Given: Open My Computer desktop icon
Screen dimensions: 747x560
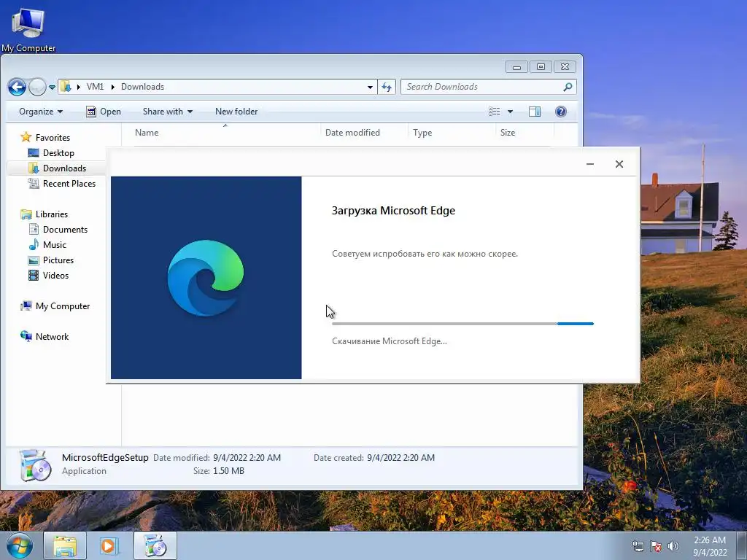Looking at the screenshot, I should point(28,28).
